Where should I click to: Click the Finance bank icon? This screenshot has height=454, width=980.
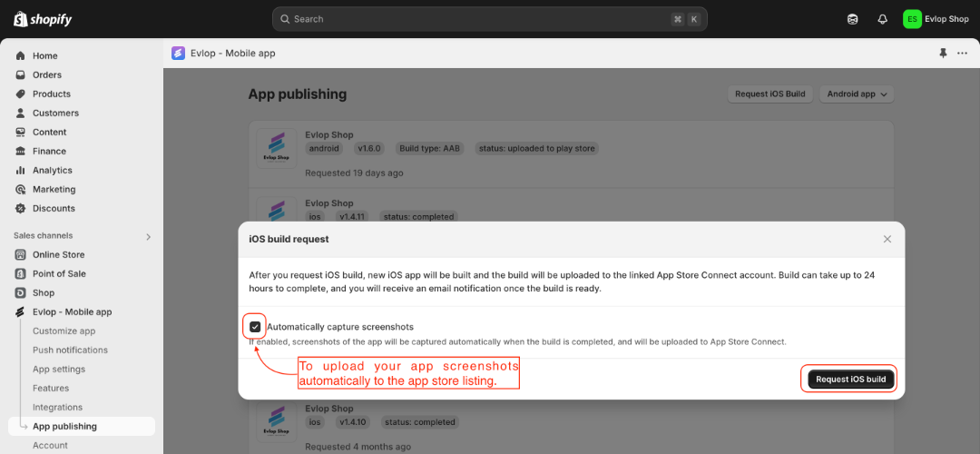(x=21, y=152)
